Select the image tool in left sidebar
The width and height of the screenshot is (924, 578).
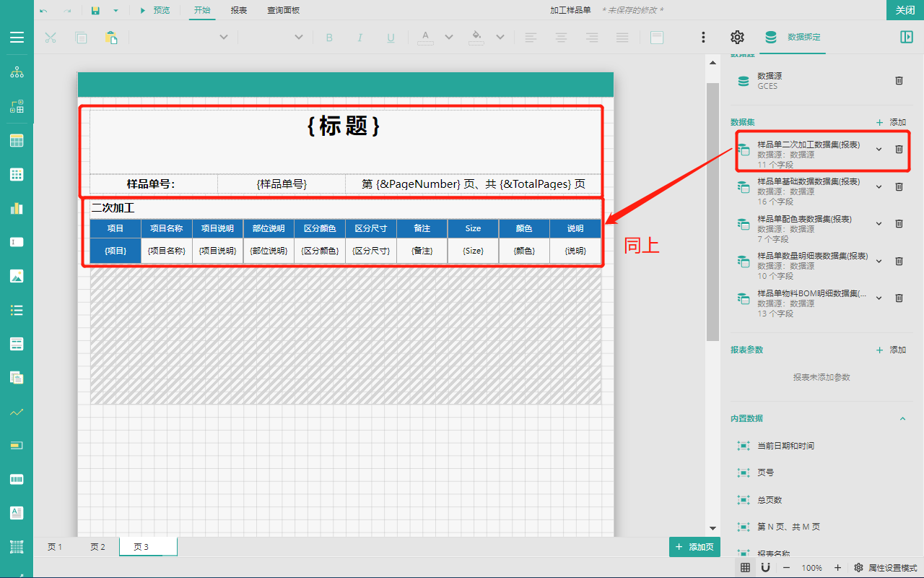(x=17, y=276)
